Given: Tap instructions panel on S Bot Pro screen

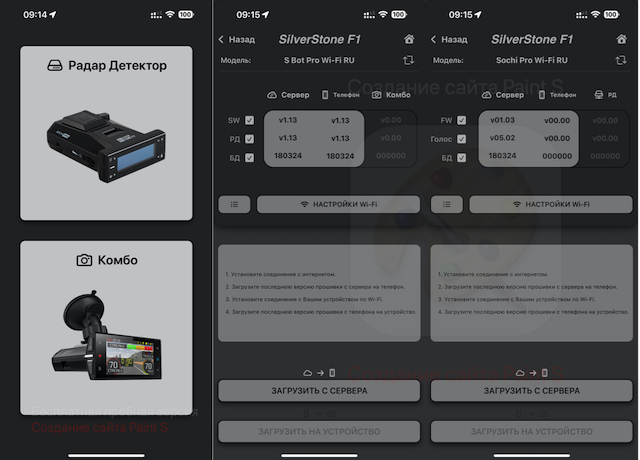Looking at the screenshot, I should pyautogui.click(x=319, y=293).
